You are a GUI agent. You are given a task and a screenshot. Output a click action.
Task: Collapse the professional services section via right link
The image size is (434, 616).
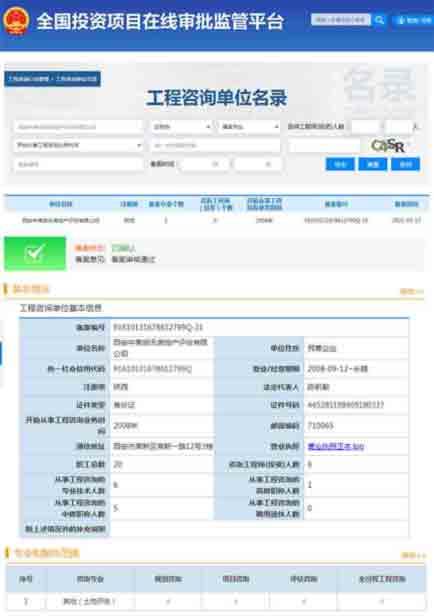(413, 555)
